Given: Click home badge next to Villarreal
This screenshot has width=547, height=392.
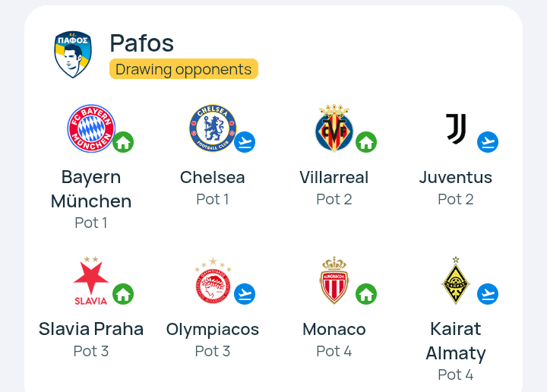Looking at the screenshot, I should click(366, 142).
